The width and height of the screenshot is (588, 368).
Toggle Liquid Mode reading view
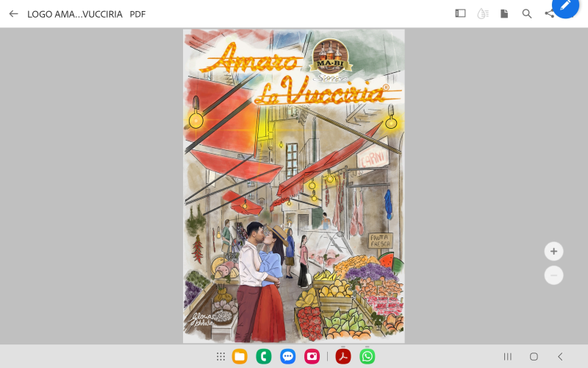pyautogui.click(x=482, y=13)
